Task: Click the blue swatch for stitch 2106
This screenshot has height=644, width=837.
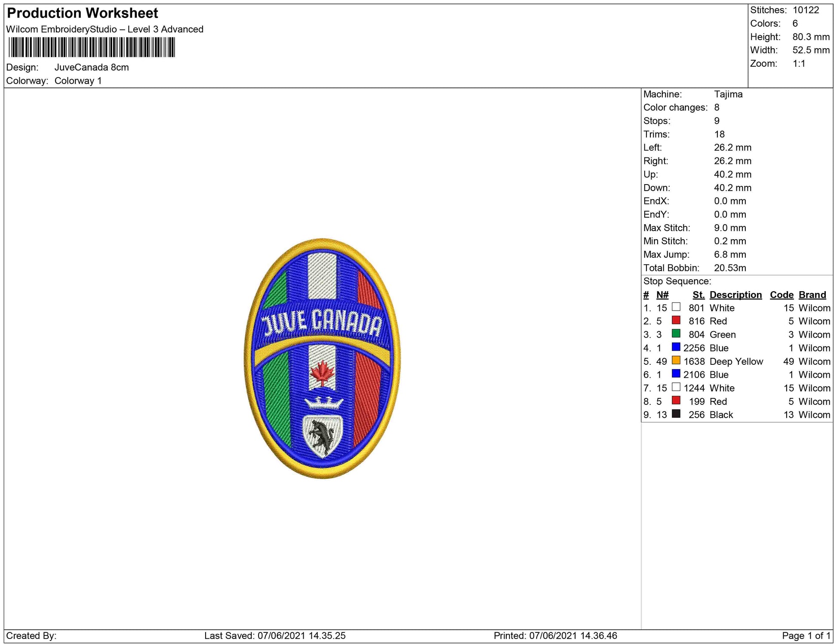Action: (676, 374)
